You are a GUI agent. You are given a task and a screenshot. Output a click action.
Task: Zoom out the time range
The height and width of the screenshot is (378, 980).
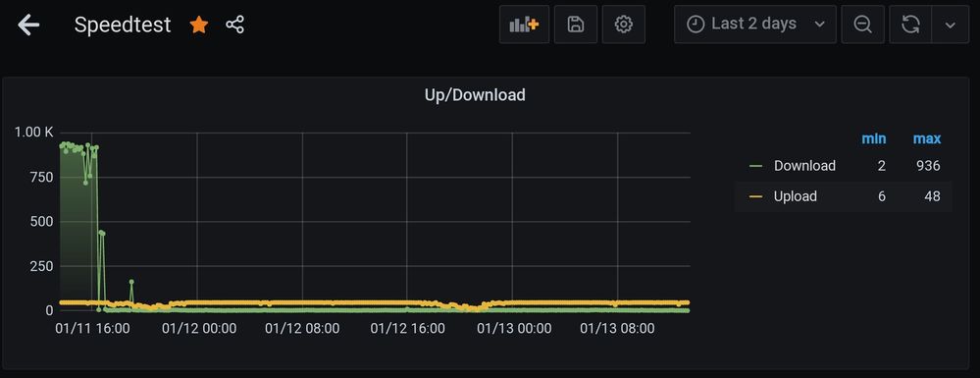(x=863, y=25)
